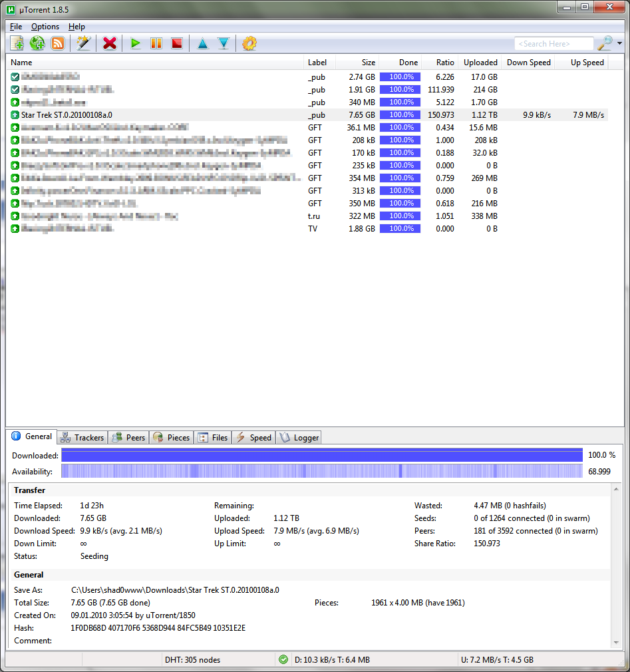Sort by the Name column header
Image resolution: width=630 pixels, height=672 pixels.
(x=155, y=63)
